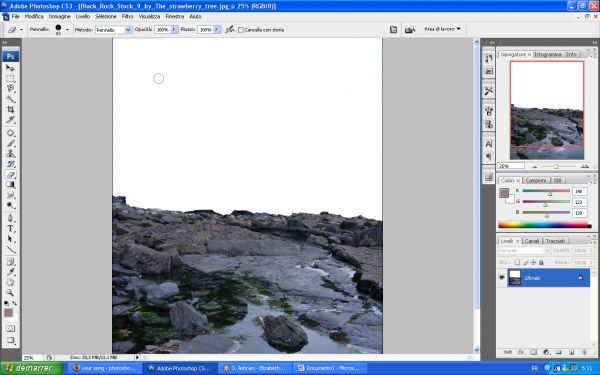This screenshot has width=600, height=375.
Task: Select the Zoom tool
Action: [x=10, y=293]
